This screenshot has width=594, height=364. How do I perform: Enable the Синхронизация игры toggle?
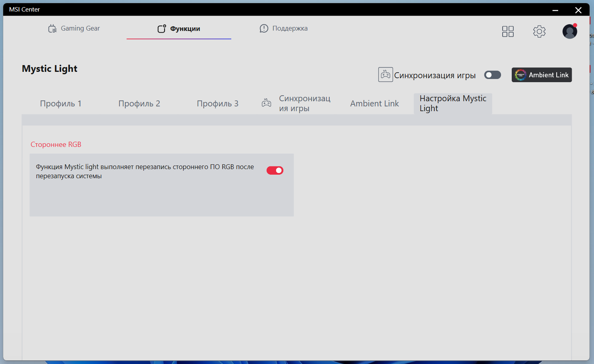[493, 75]
